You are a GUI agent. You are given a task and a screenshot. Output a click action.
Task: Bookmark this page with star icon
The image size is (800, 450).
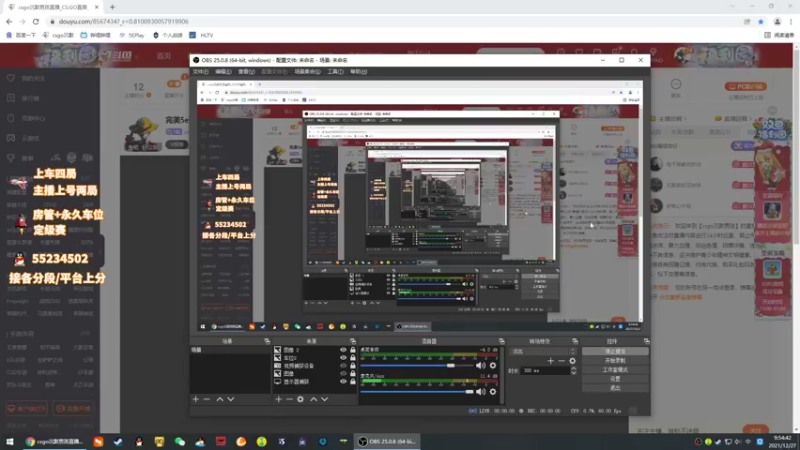click(x=761, y=21)
